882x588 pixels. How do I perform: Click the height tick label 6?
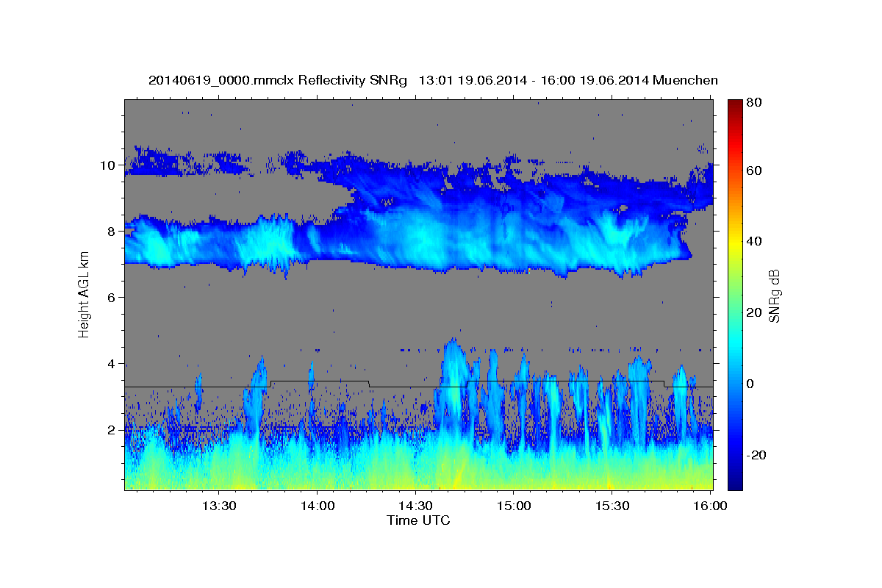tap(112, 298)
